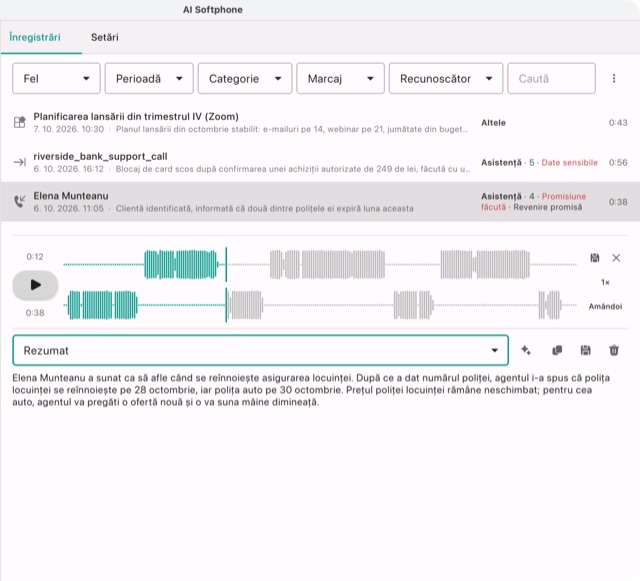Click the imported file arrow icon

click(x=20, y=162)
